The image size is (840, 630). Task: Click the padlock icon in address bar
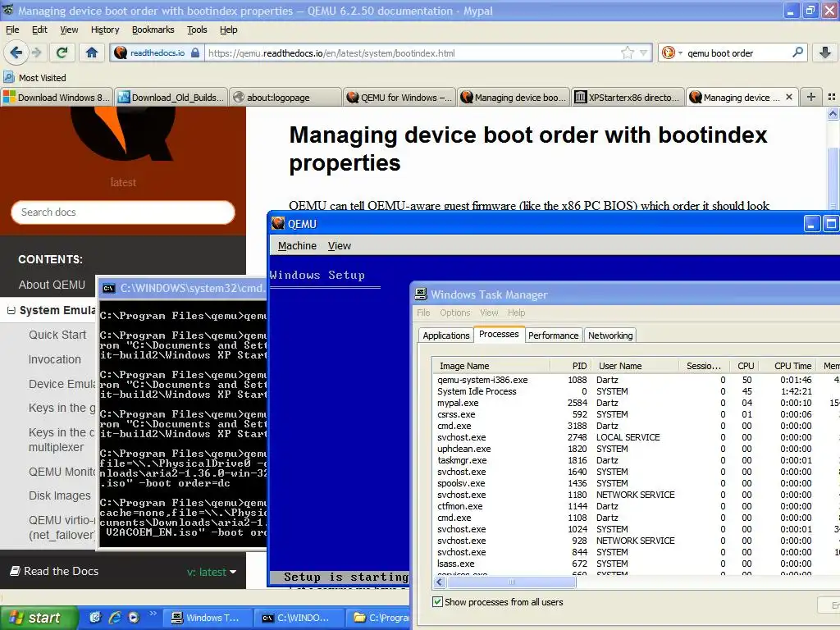[195, 52]
